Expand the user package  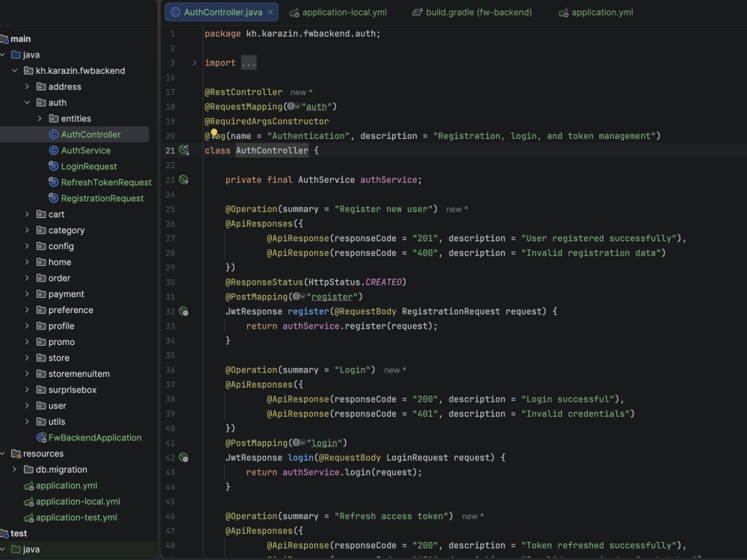27,405
